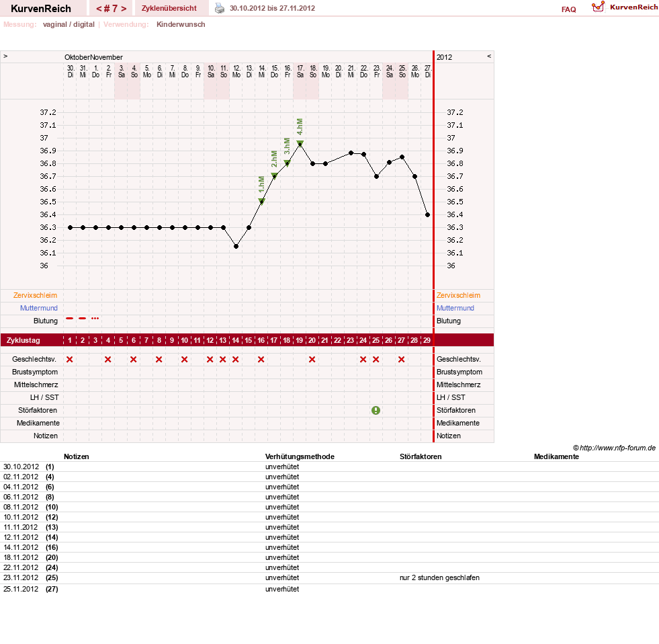Click the Geschlechtsv. red X on cycle day 13
The width and height of the screenshot is (659, 644).
pyautogui.click(x=223, y=359)
